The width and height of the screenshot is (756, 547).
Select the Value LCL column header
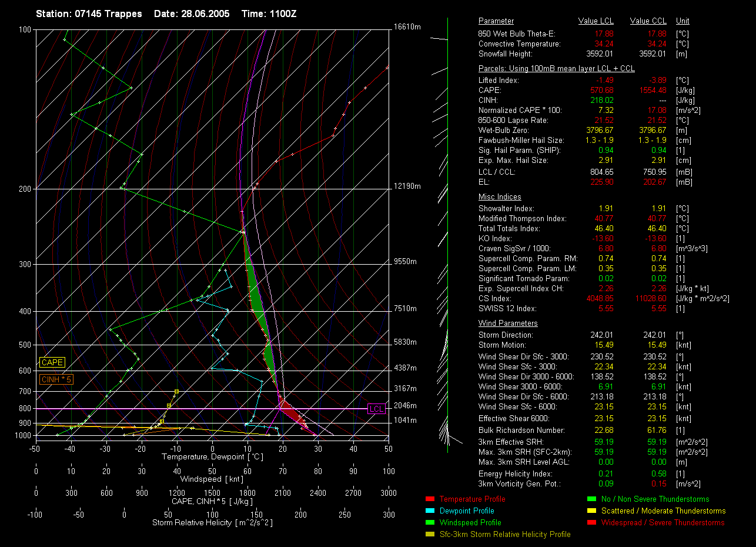(596, 21)
